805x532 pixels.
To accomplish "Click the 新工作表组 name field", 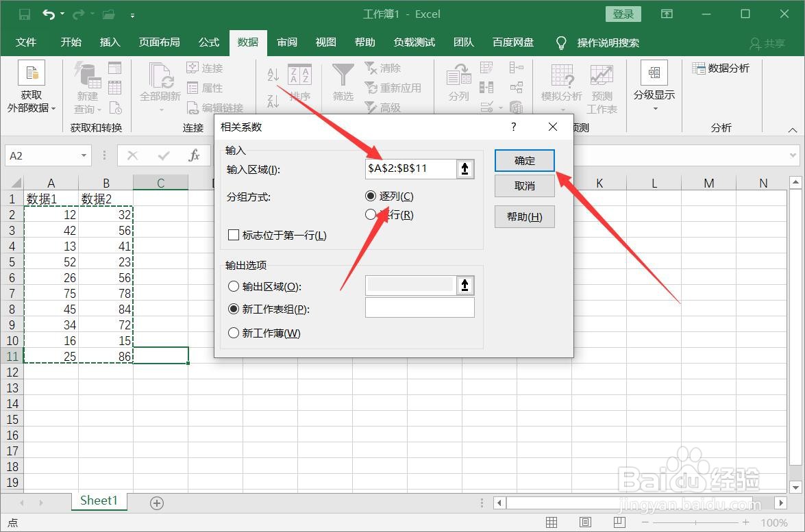I will point(420,308).
